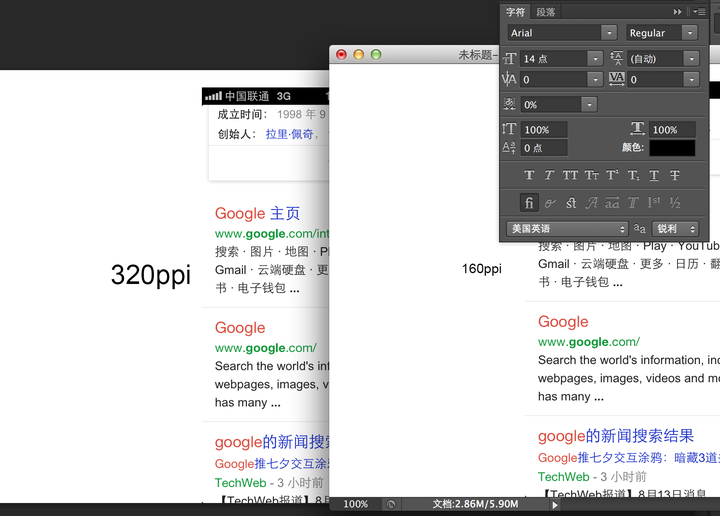720x516 pixels.
Task: Toggle stylistic alternates (aa) button
Action: click(612, 202)
